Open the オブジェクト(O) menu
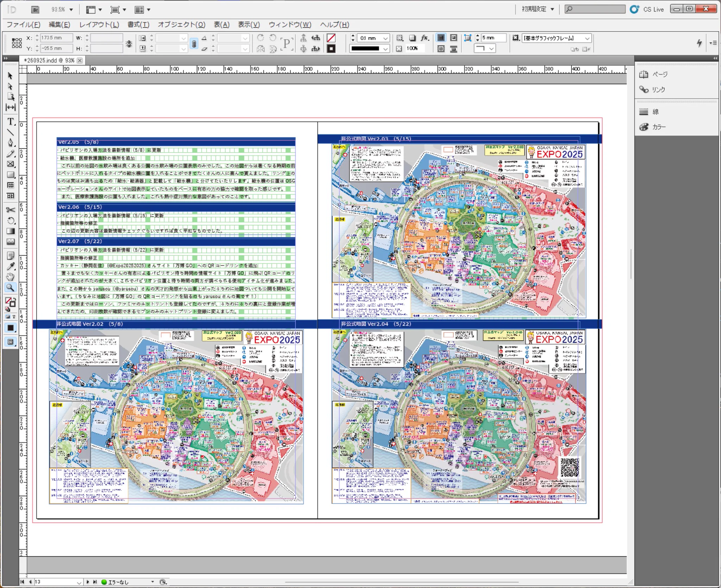Screen dimensions: 721x588 tap(181, 25)
